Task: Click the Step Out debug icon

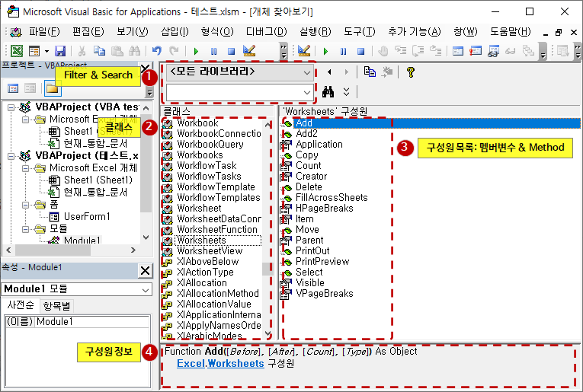Action: pos(435,50)
